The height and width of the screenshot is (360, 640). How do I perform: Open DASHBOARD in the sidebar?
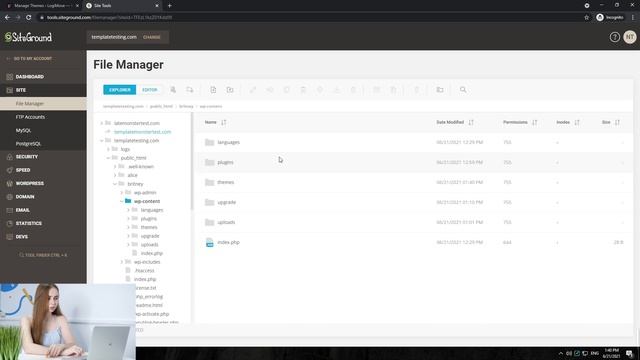point(29,77)
